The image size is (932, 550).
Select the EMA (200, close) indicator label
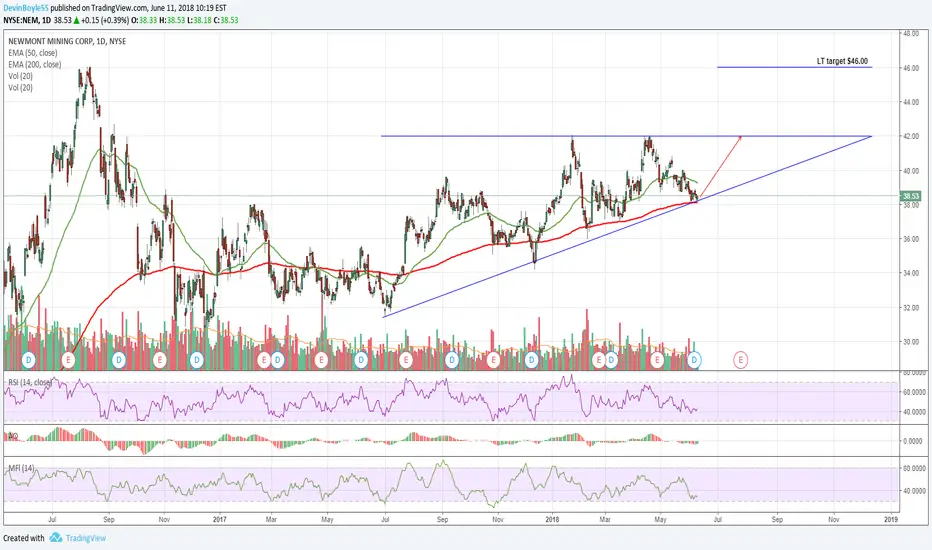[34, 64]
